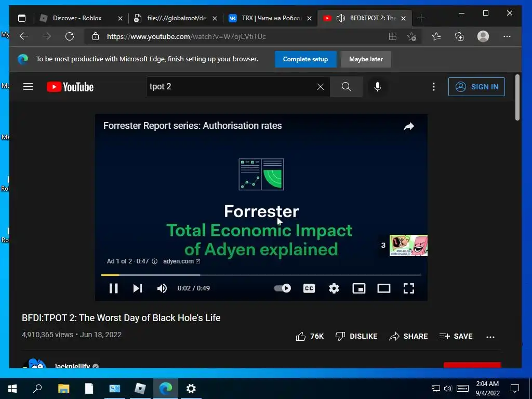Screen dimensions: 532x399
Task: Open more actions below the video
Action: 490,337
